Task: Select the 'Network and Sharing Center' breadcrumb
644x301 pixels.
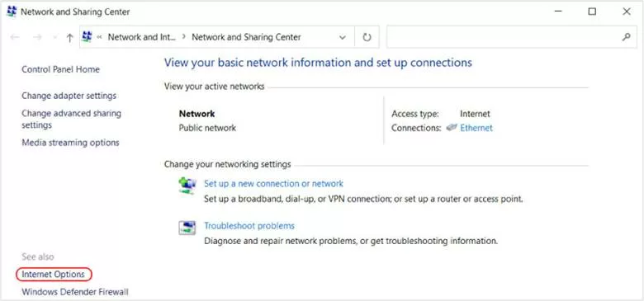Action: pyautogui.click(x=246, y=37)
